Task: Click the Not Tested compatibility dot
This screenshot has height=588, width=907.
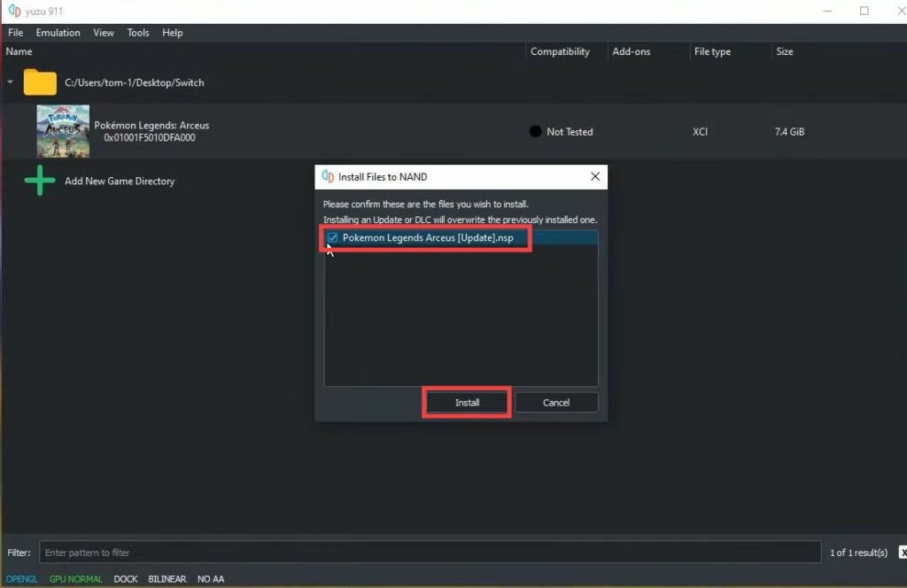Action: pos(535,131)
